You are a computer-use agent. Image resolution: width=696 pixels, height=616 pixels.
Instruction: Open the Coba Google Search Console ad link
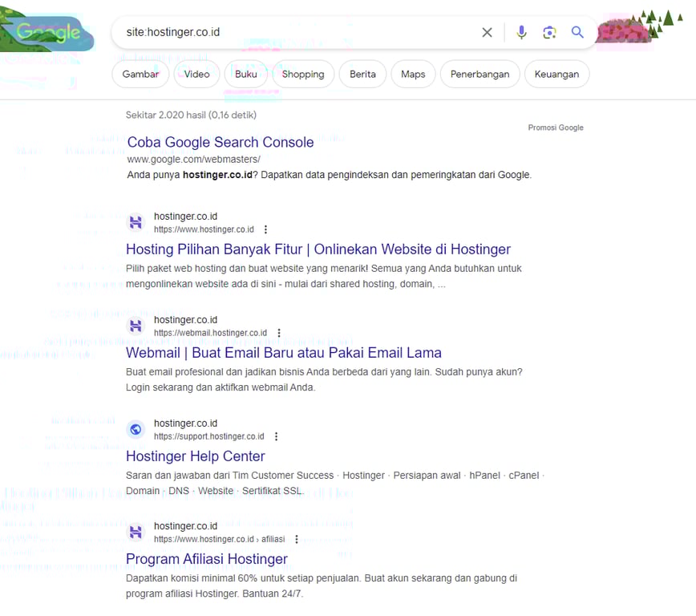221,142
